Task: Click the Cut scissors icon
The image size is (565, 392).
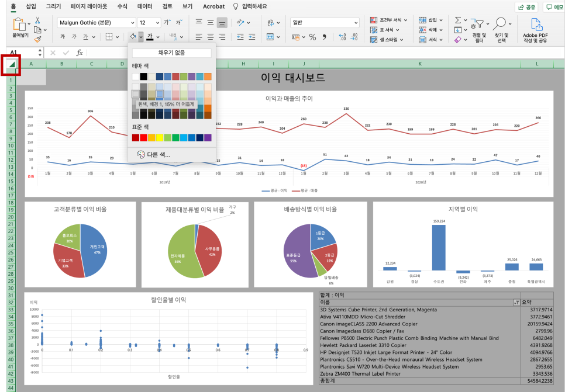Action: tap(37, 20)
